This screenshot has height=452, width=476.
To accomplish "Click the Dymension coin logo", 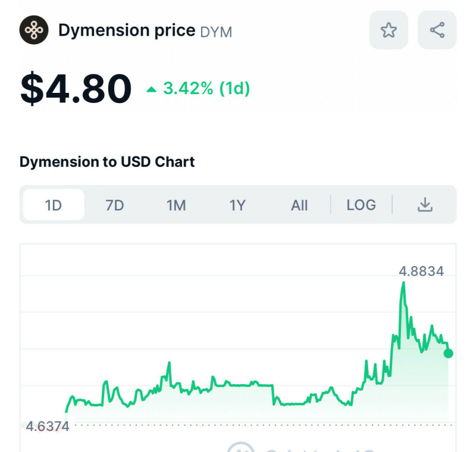I will click(34, 30).
